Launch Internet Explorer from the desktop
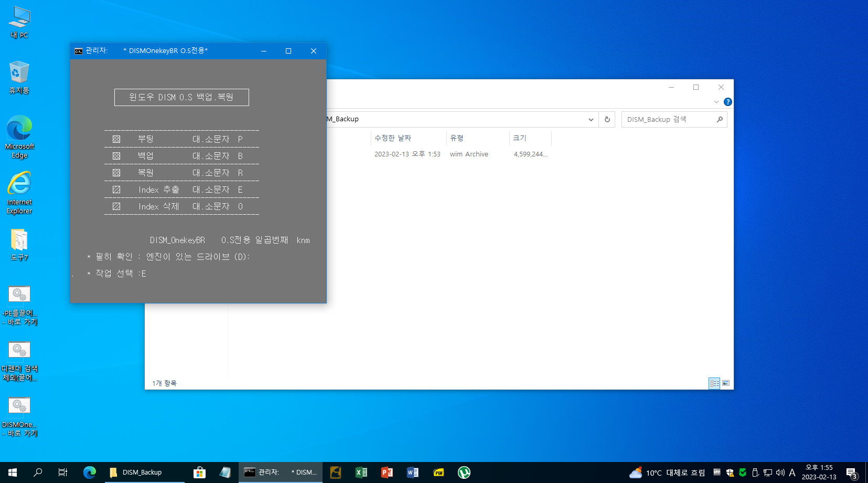The image size is (868, 483). click(19, 193)
